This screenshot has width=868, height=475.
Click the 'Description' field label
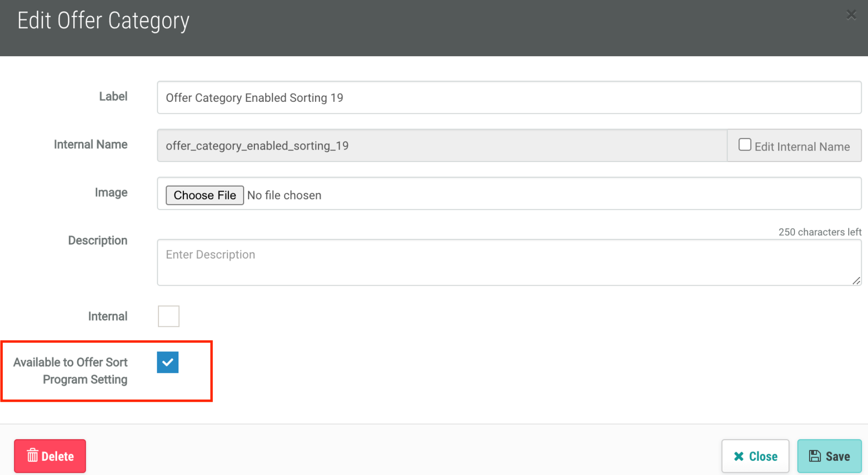[98, 241]
